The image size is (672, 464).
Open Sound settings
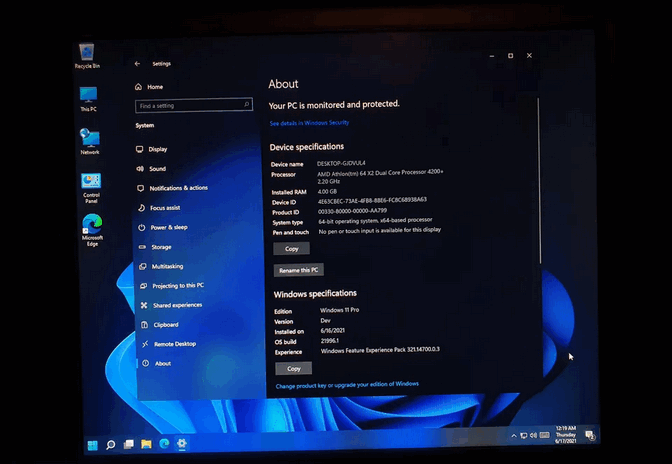coord(151,169)
